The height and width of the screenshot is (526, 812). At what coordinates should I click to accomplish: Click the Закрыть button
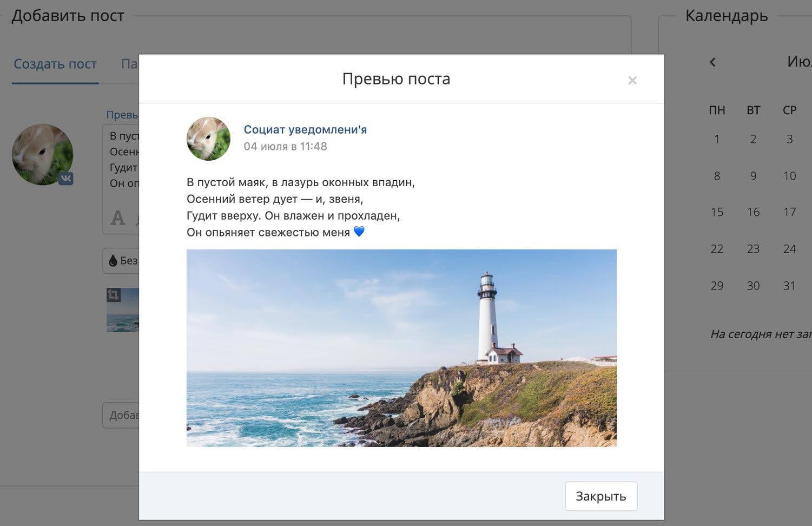point(600,496)
